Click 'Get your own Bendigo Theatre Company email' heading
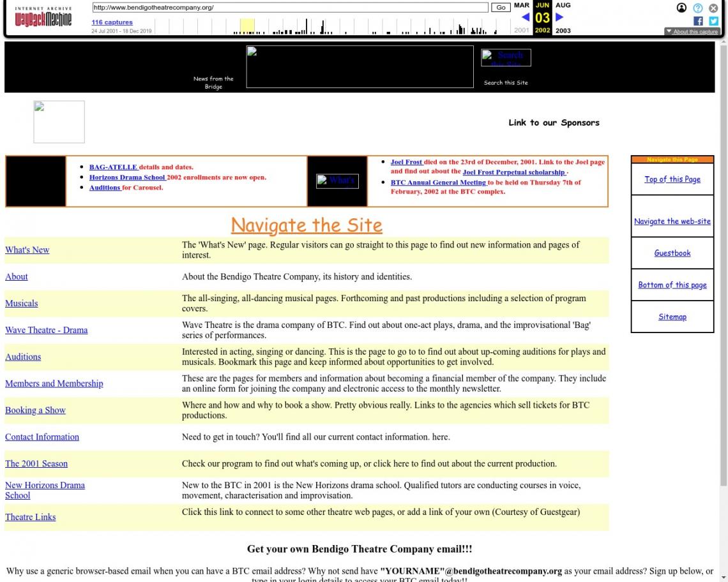 pyautogui.click(x=360, y=549)
